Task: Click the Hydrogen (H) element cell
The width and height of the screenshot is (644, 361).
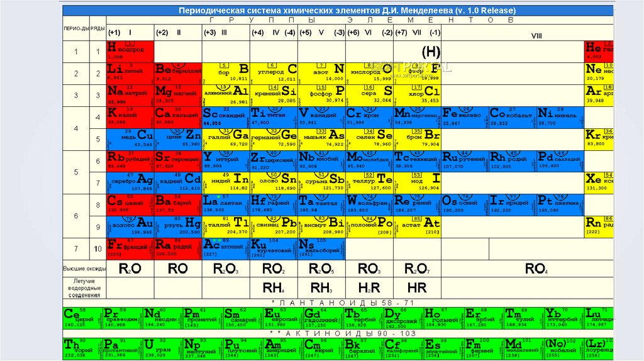Action: 130,52
